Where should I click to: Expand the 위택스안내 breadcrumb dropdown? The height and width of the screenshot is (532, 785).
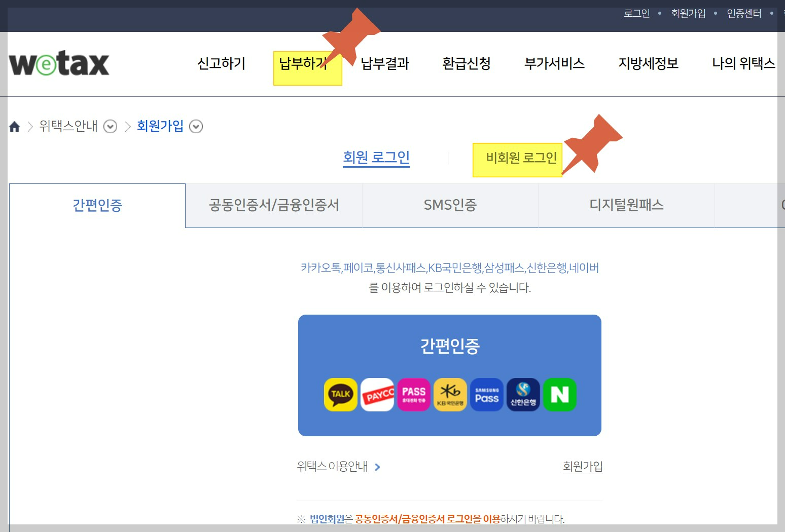(x=111, y=127)
